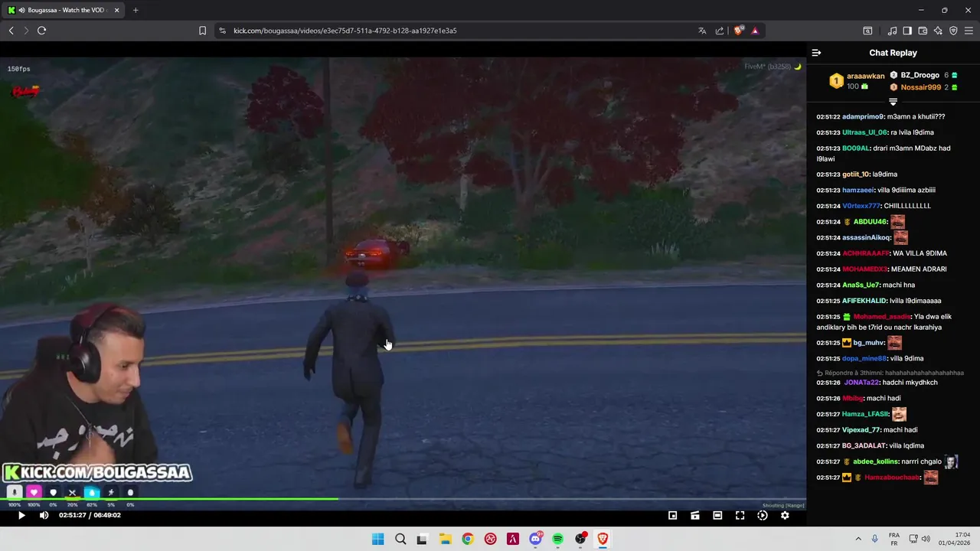The image size is (980, 551).
Task: Click username Vipexad_77 in chat
Action: click(x=861, y=430)
